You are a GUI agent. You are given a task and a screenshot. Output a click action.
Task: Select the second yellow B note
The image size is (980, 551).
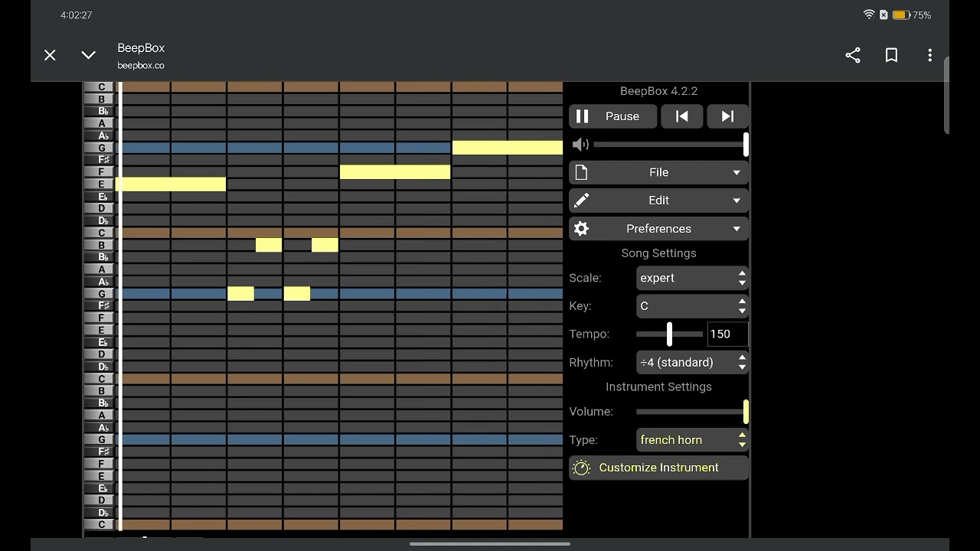point(325,245)
